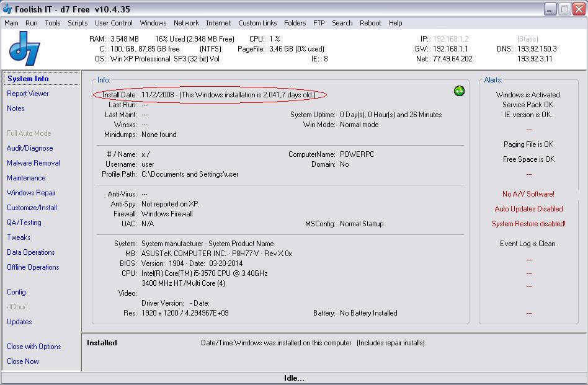Click the Profile Path value

click(x=190, y=174)
